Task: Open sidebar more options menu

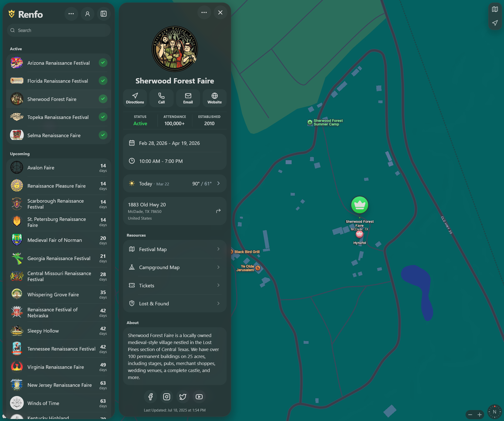Action: coord(71,14)
